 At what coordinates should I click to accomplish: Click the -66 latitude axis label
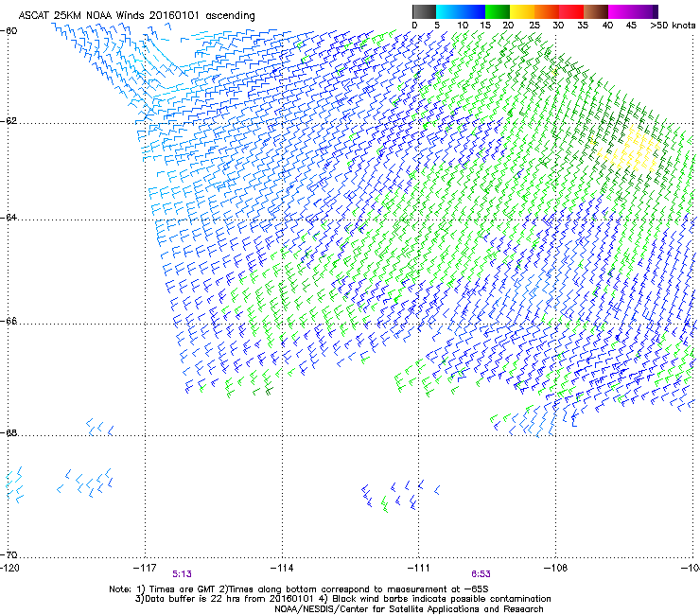(9, 321)
